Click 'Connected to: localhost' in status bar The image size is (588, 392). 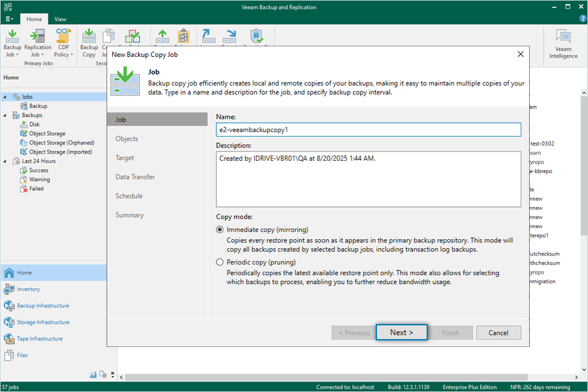[345, 387]
